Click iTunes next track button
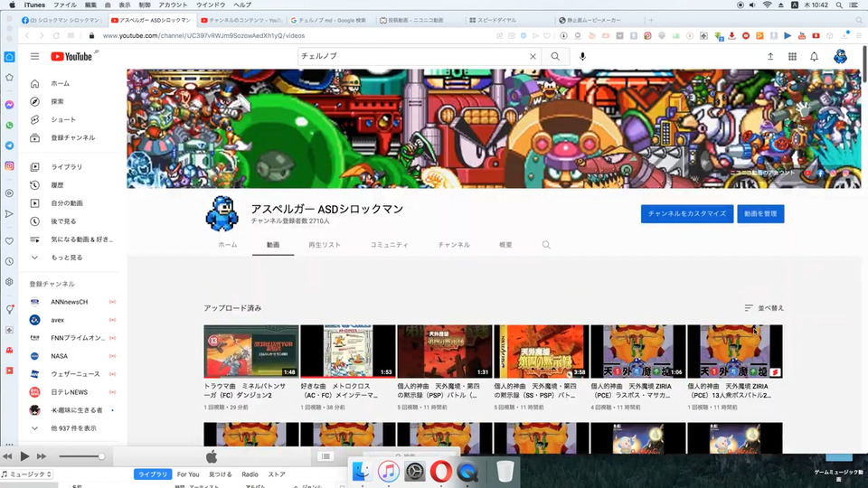868x488 pixels. [x=42, y=456]
